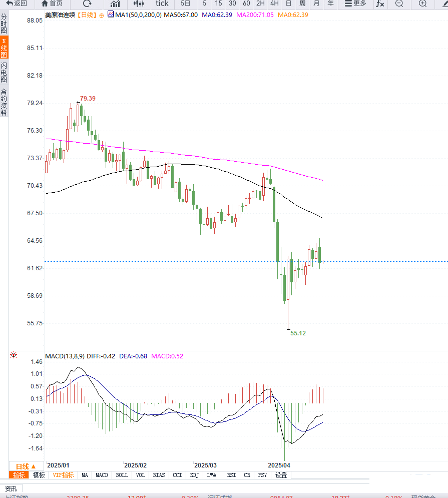Open the 更多 more menu
The image size is (448, 498).
[355, 4]
